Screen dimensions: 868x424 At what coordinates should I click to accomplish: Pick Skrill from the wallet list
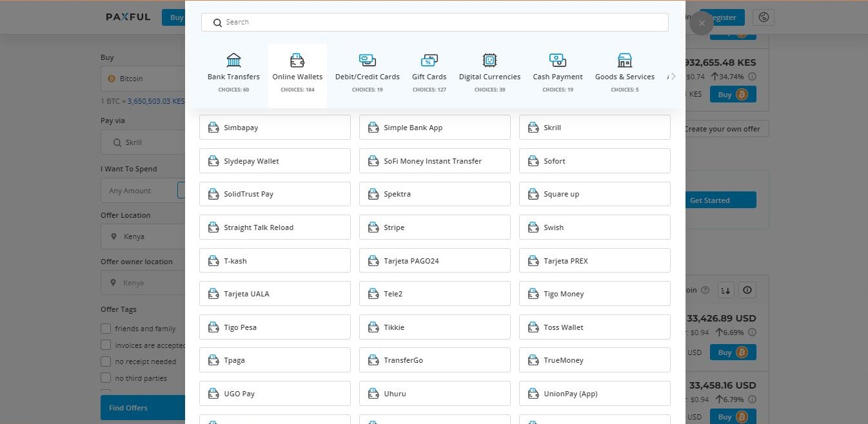(595, 128)
